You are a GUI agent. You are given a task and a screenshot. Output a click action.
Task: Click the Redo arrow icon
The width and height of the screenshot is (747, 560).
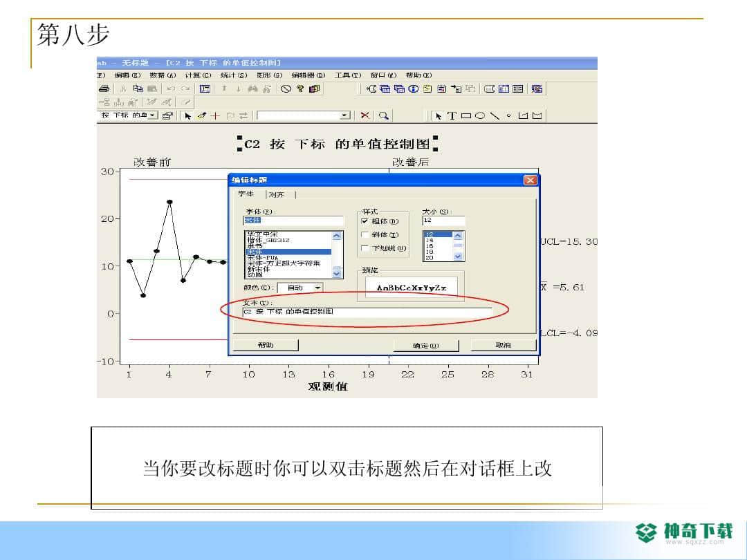pos(185,88)
